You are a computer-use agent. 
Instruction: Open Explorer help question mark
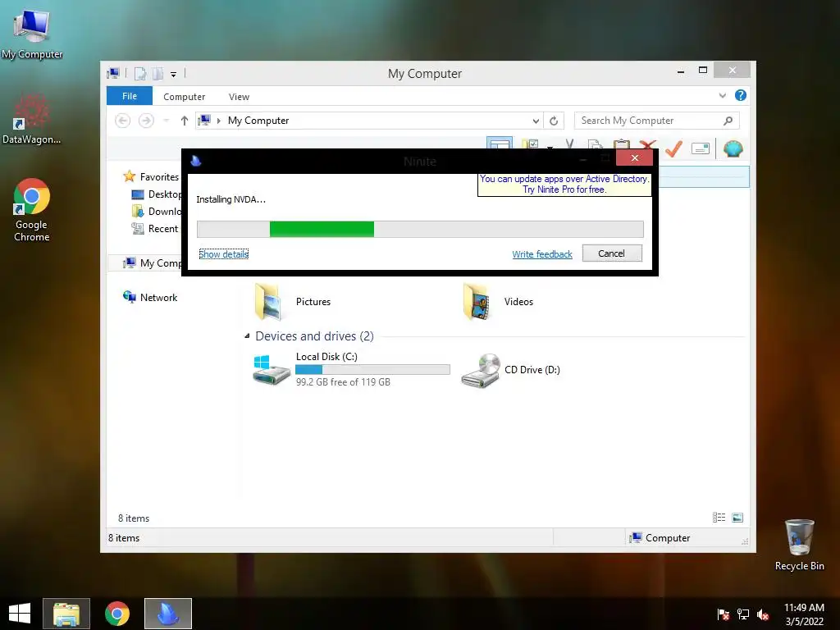[x=741, y=95]
